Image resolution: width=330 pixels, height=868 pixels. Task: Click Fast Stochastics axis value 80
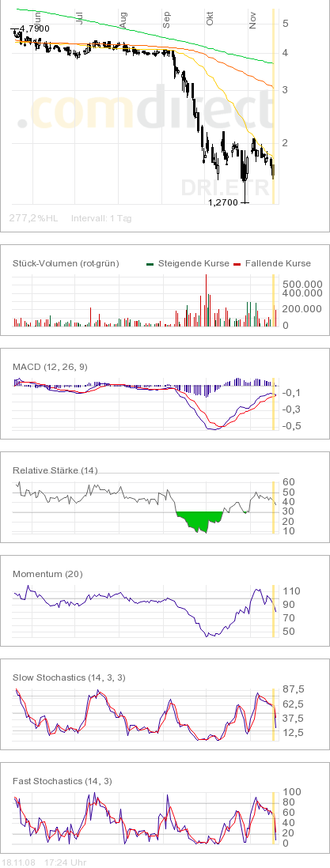pos(288,802)
